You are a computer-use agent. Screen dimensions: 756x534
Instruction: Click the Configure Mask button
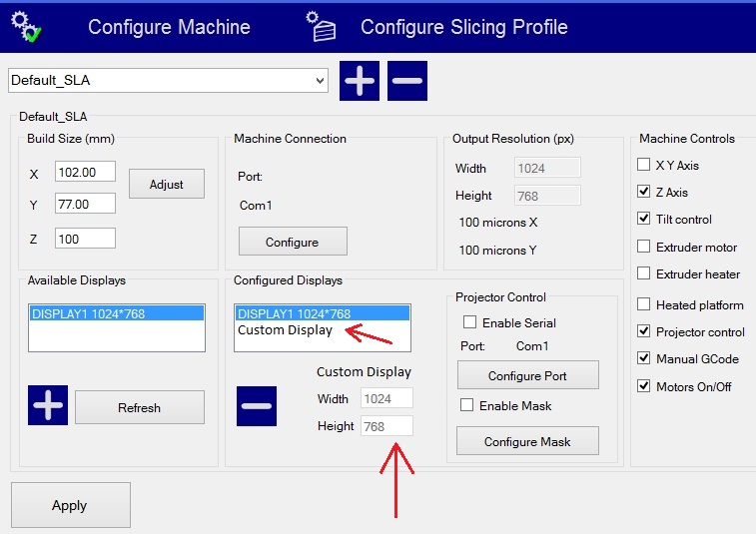[527, 441]
